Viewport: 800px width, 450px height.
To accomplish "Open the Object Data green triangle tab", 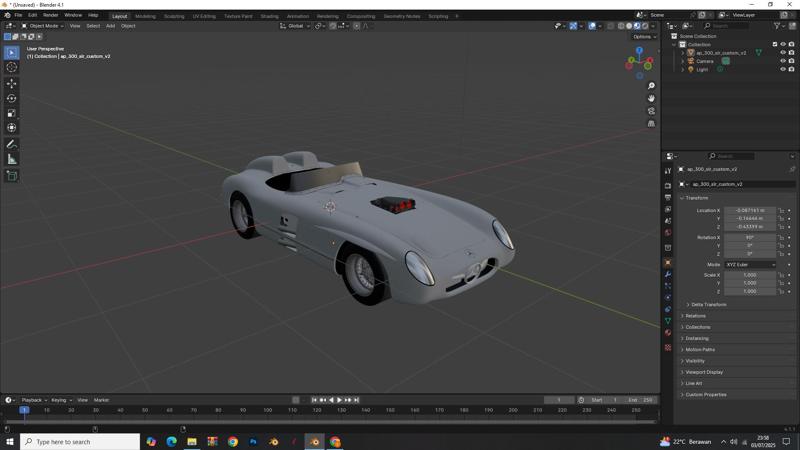I will 668,321.
